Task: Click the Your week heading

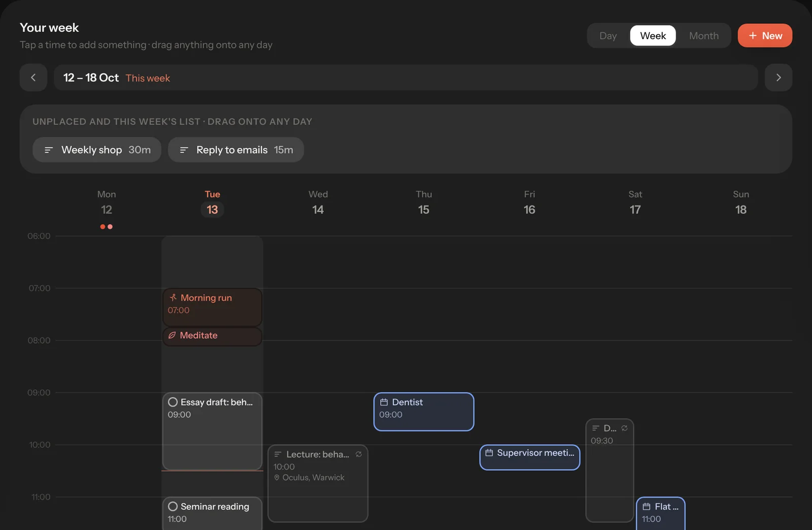Action: pyautogui.click(x=49, y=27)
